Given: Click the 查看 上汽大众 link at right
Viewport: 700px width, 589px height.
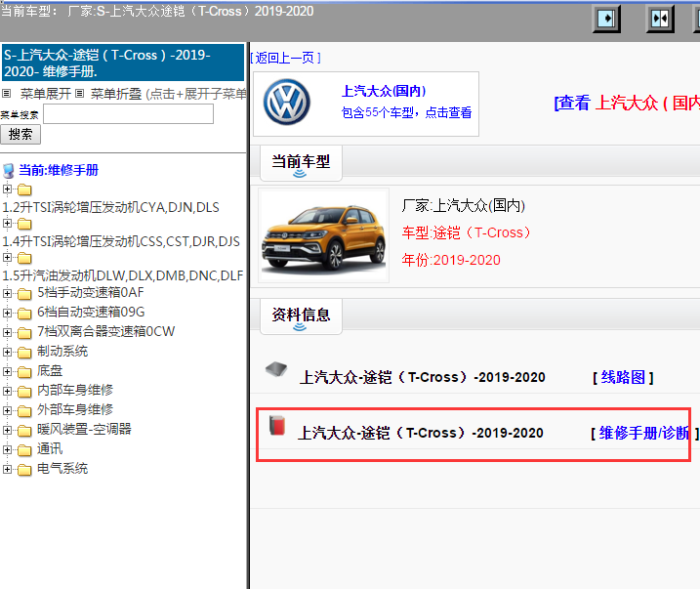Looking at the screenshot, I should [627, 104].
